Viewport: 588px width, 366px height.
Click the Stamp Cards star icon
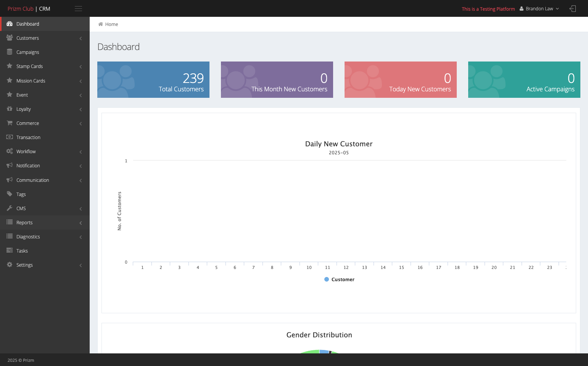click(10, 66)
